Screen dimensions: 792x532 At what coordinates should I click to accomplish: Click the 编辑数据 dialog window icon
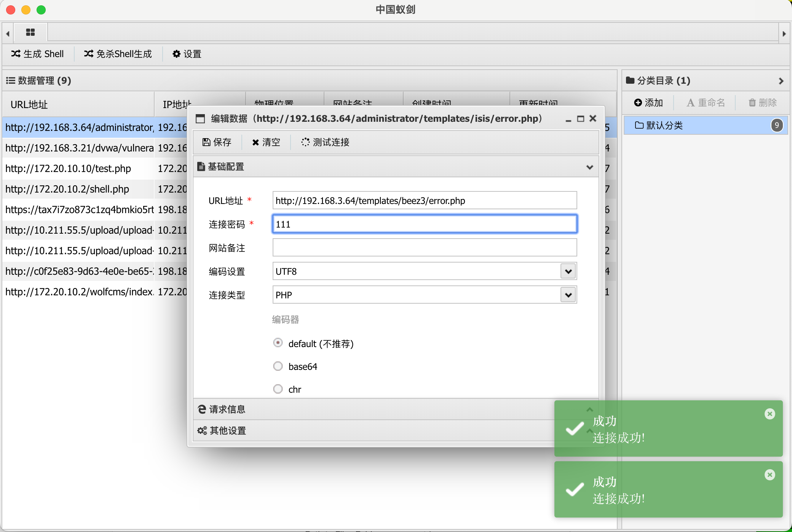(x=200, y=119)
